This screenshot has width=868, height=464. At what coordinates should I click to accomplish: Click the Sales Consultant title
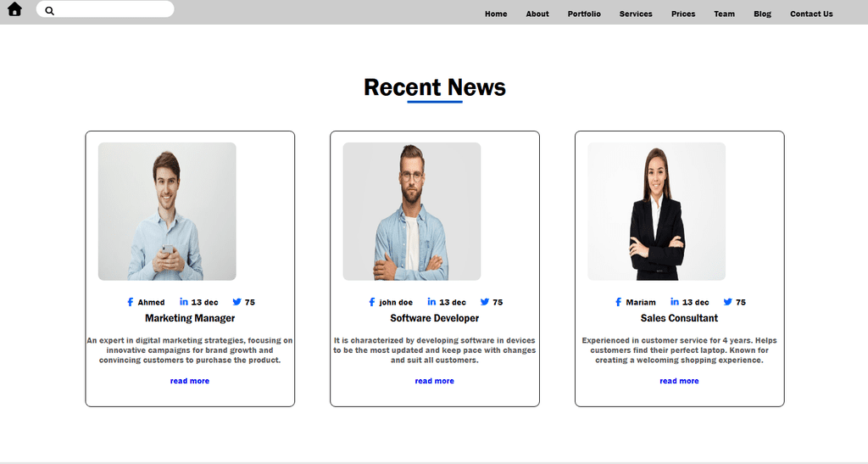(x=679, y=318)
